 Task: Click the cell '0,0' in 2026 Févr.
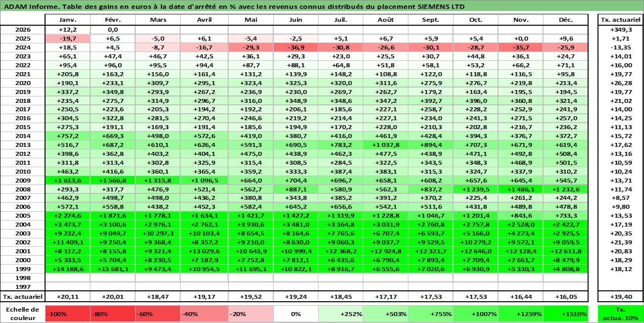click(113, 30)
